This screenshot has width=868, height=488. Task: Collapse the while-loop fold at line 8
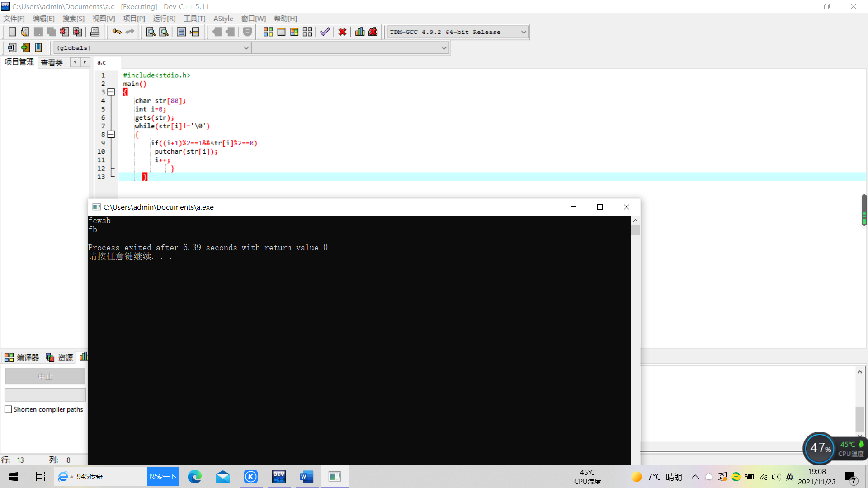click(x=111, y=135)
